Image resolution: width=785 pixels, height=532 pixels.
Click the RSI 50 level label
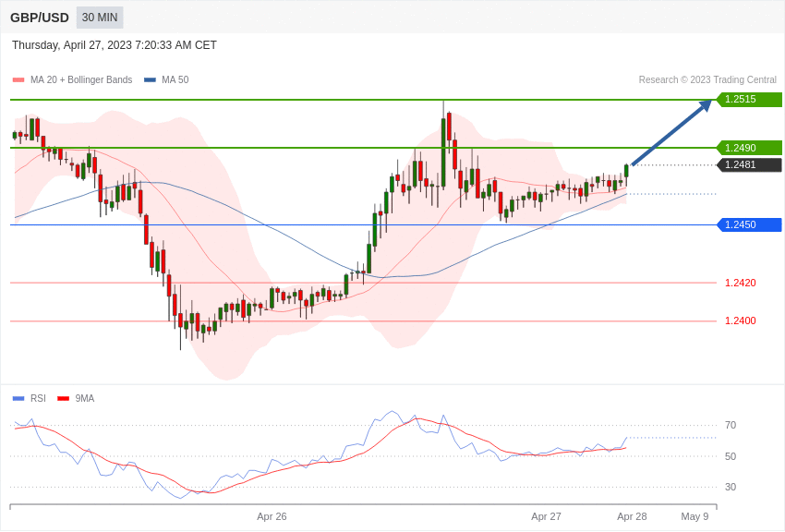click(731, 456)
